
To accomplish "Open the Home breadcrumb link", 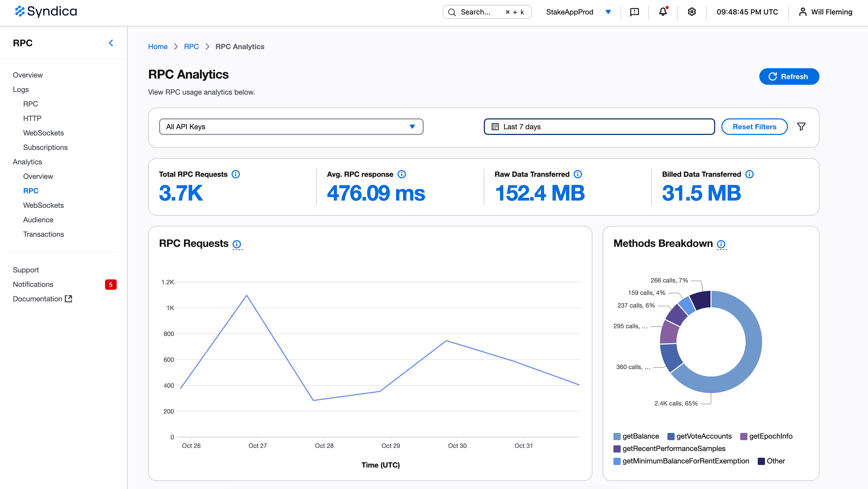I will 158,47.
